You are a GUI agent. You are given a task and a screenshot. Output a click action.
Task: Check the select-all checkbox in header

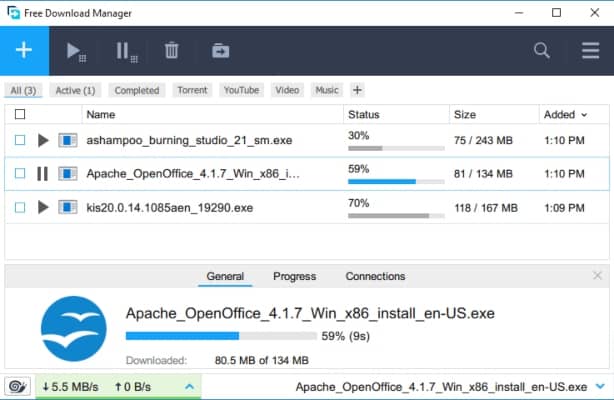[x=20, y=114]
